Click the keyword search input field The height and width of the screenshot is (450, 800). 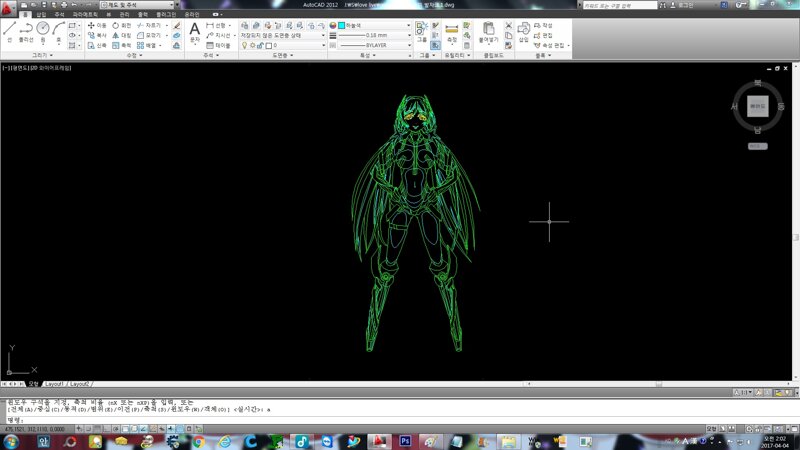click(x=619, y=5)
